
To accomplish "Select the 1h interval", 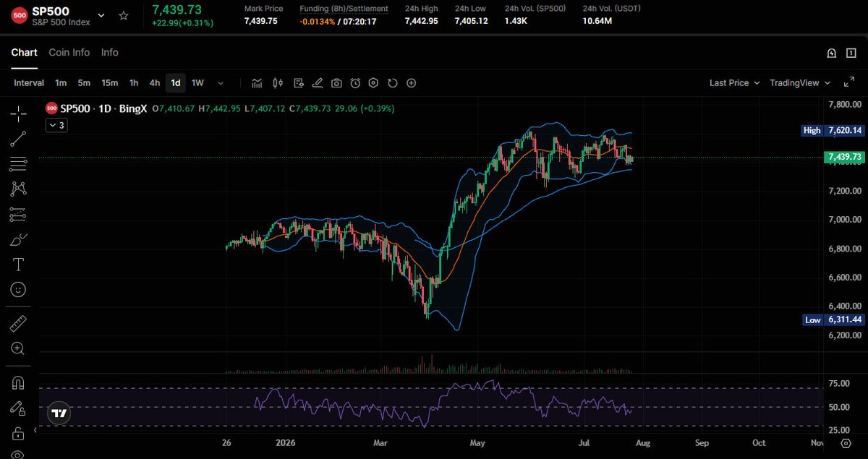I will [x=134, y=83].
